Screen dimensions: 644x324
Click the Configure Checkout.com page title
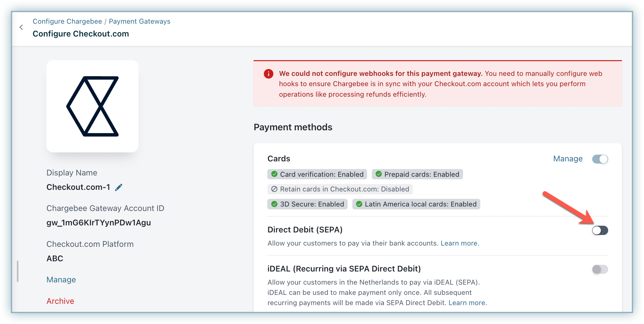(81, 34)
